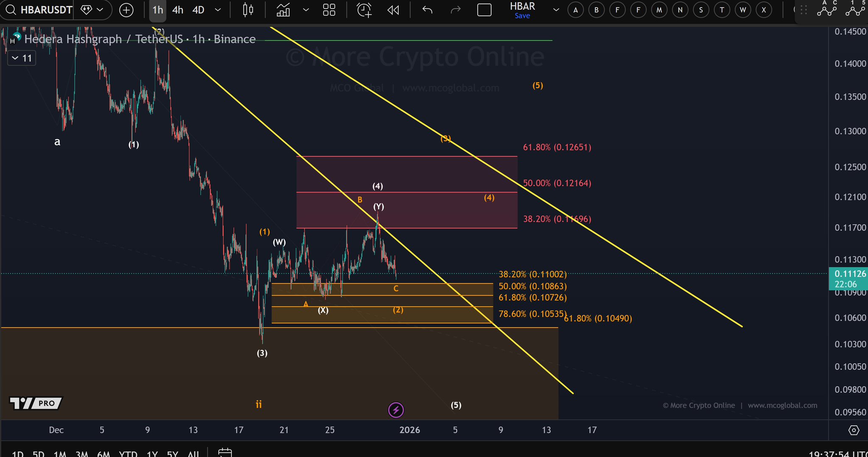Click the orange ii wave label
This screenshot has height=457, width=868.
tap(259, 404)
